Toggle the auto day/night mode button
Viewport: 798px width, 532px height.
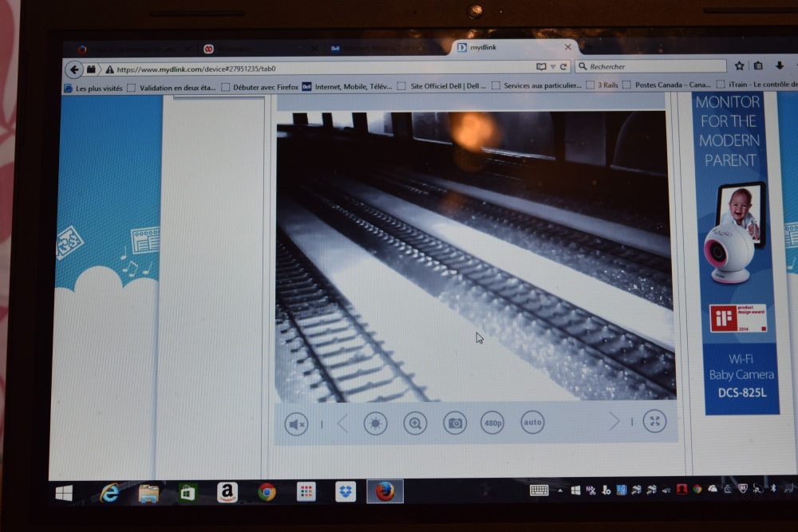[532, 422]
